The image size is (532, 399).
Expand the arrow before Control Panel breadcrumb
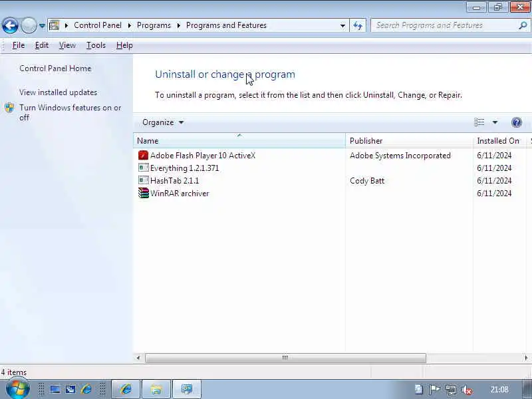[x=66, y=25]
